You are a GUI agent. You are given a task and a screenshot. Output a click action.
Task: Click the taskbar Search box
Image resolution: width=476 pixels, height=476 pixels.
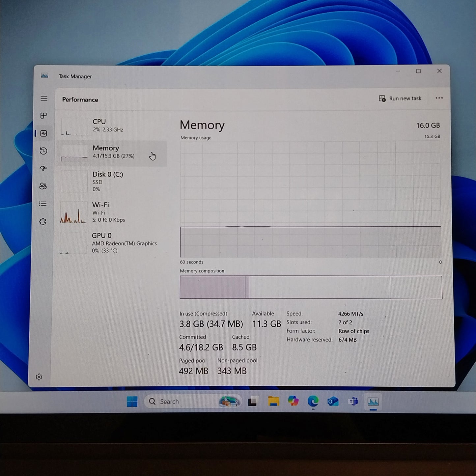(193, 402)
